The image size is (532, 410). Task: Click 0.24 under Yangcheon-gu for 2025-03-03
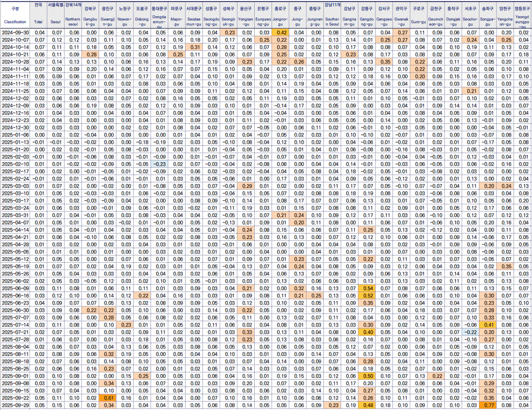505,186
